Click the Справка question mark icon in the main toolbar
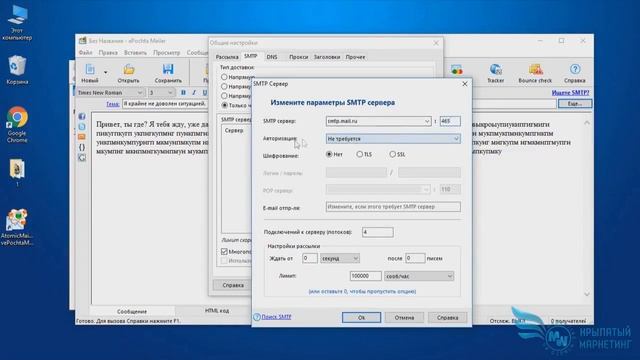640x360 pixels. coord(575,69)
